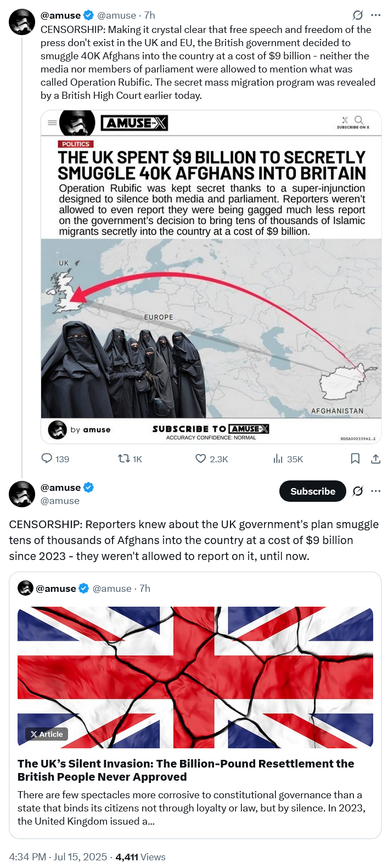Open the top @amuse stormtrooper avatar

[22, 22]
